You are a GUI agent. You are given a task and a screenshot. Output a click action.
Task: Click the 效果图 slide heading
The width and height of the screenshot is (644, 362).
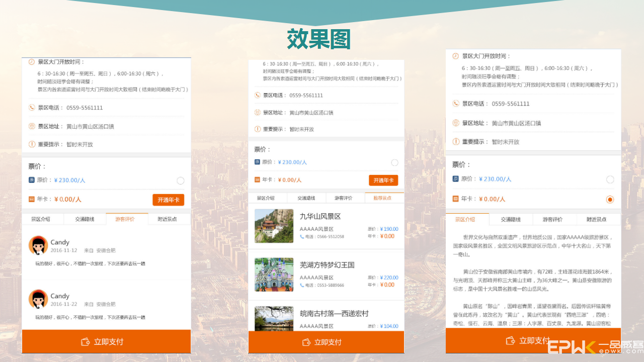tap(318, 39)
